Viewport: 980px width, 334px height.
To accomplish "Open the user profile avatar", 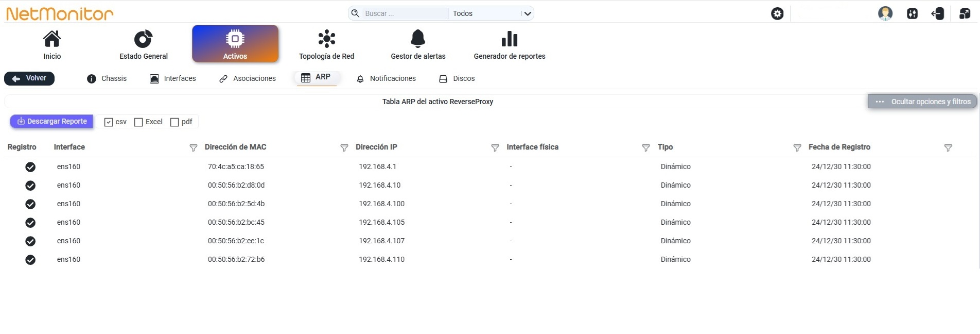I will (x=885, y=13).
